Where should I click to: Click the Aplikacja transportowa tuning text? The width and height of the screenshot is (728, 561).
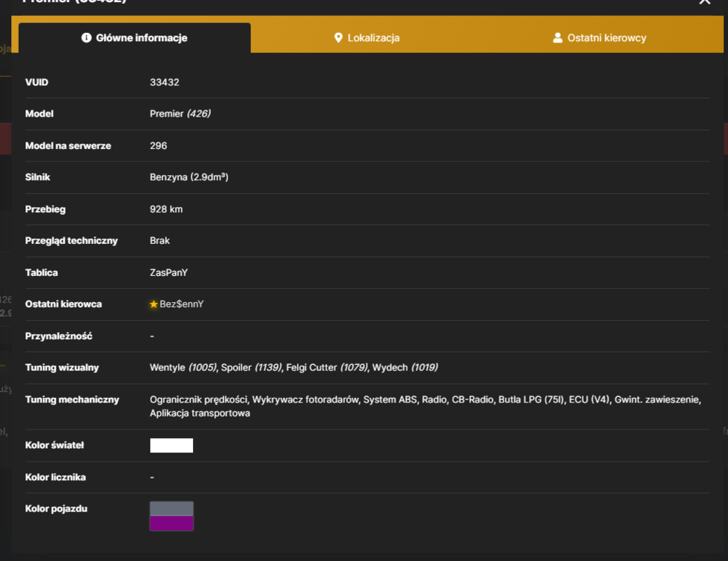pyautogui.click(x=200, y=413)
